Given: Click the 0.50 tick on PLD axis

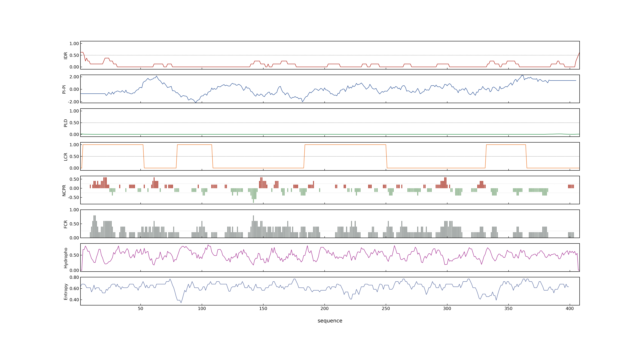Looking at the screenshot, I should tap(74, 123).
